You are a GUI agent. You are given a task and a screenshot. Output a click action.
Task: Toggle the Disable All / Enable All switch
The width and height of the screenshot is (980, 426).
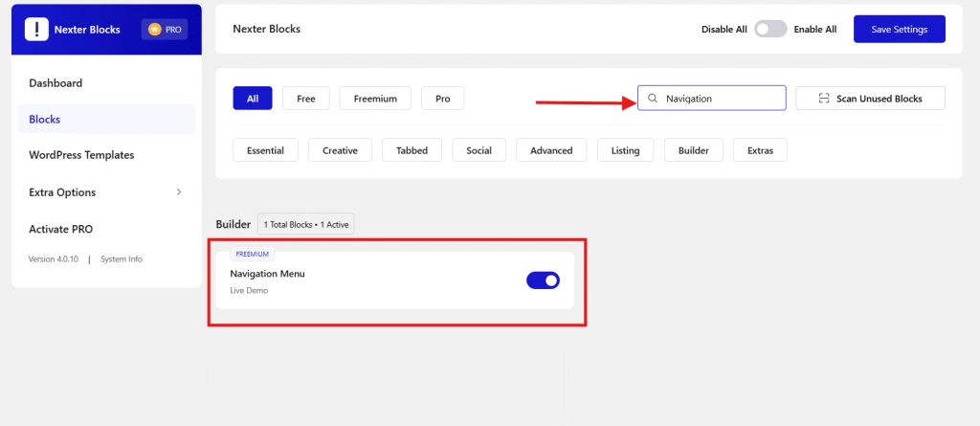(x=770, y=30)
